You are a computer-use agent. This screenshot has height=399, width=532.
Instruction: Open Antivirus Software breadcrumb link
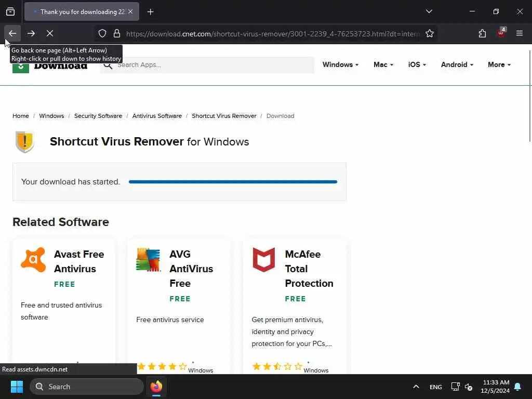(157, 116)
